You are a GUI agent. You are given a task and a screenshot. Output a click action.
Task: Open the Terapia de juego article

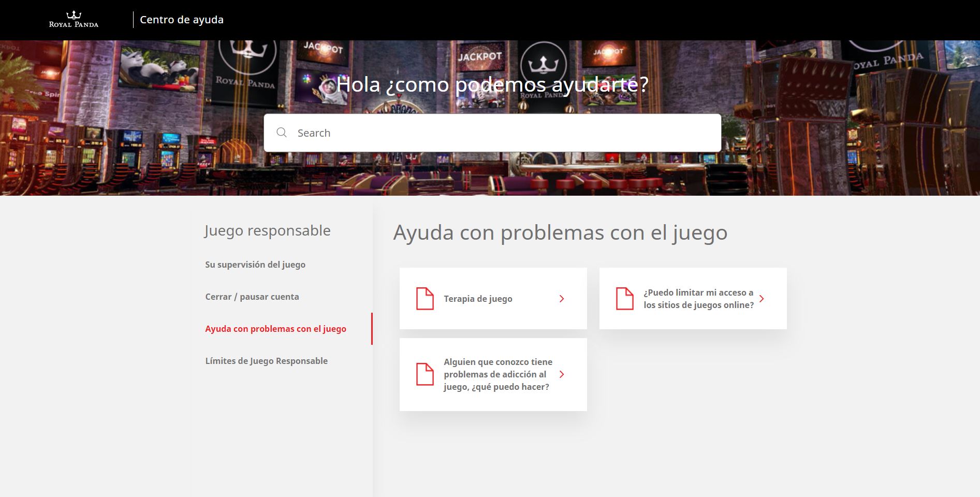[493, 298]
